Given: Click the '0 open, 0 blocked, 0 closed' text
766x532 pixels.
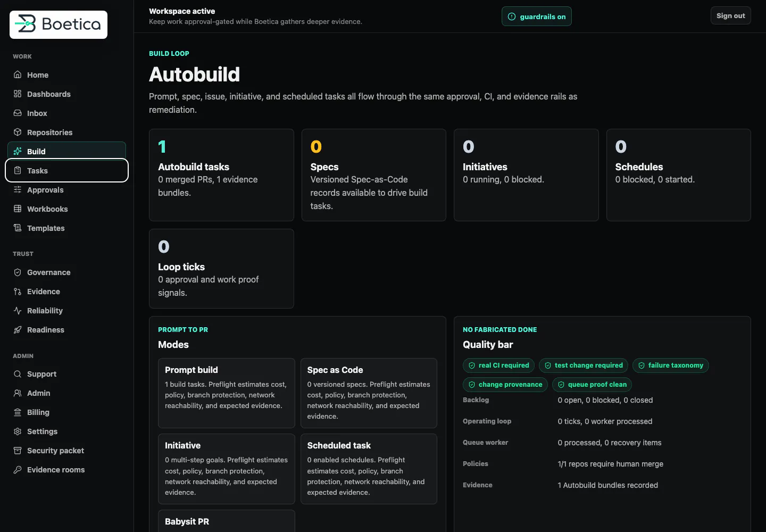Looking at the screenshot, I should (605, 400).
